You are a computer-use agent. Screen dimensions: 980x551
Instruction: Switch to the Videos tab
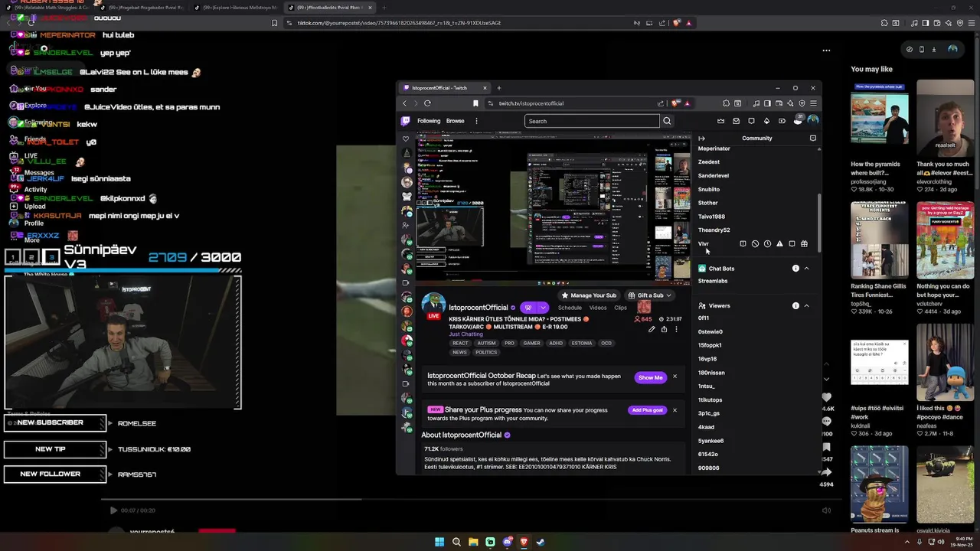pyautogui.click(x=598, y=308)
